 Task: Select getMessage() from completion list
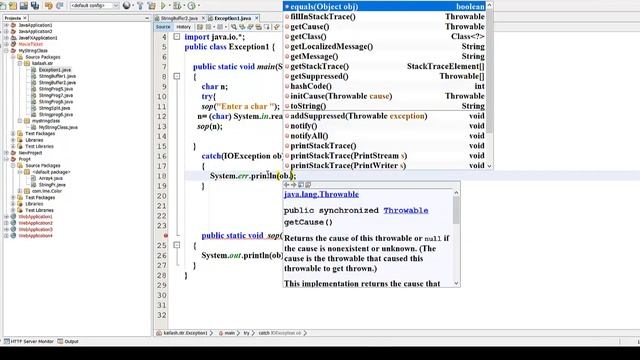pyautogui.click(x=385, y=56)
